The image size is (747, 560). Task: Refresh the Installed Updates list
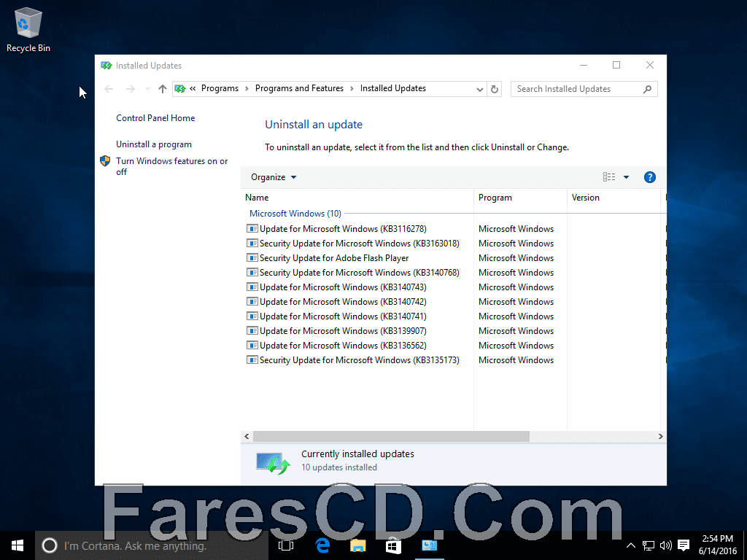[x=495, y=89]
